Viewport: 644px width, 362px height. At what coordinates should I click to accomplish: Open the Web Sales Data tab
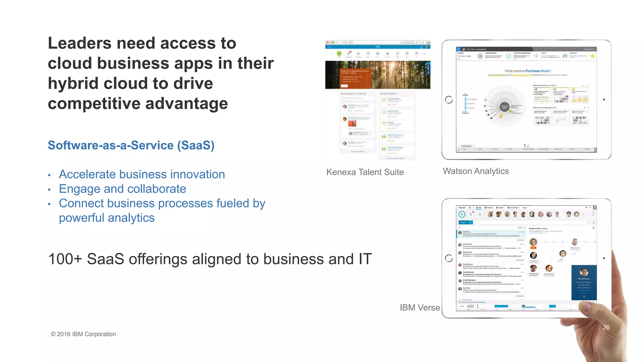pyautogui.click(x=466, y=146)
